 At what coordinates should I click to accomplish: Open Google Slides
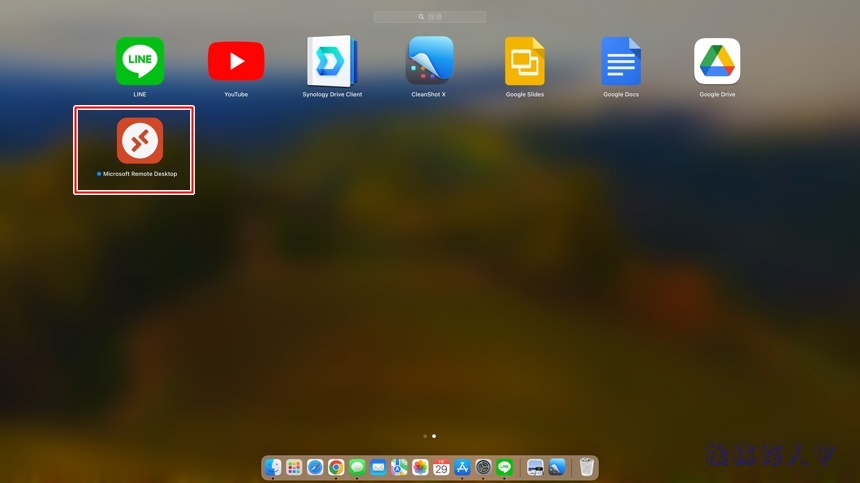pyautogui.click(x=524, y=61)
